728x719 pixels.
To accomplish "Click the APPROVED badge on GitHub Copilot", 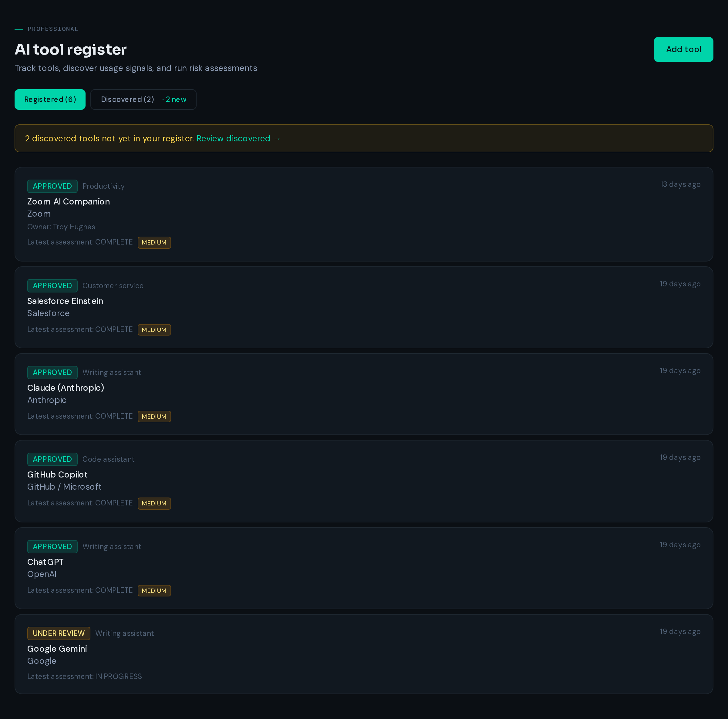I will (x=52, y=459).
